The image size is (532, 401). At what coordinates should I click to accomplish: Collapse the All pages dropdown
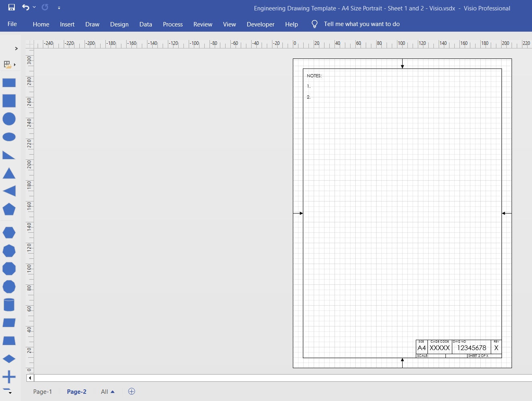point(107,391)
